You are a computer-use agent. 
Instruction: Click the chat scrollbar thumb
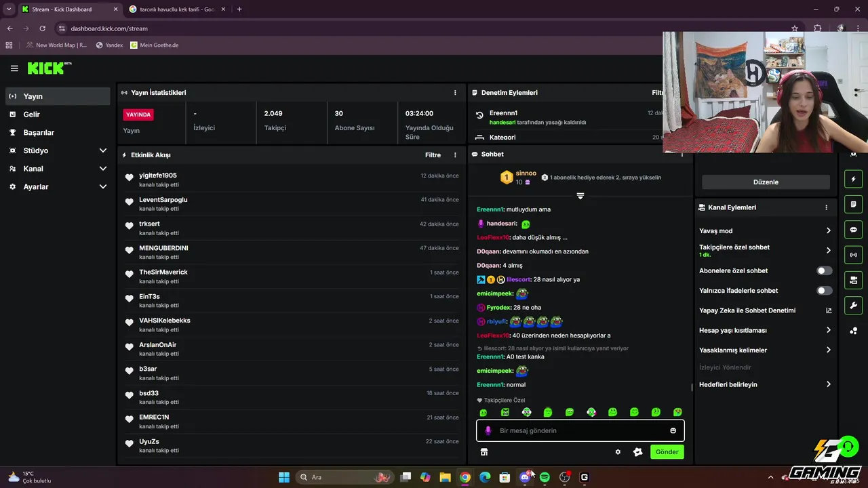click(x=692, y=388)
